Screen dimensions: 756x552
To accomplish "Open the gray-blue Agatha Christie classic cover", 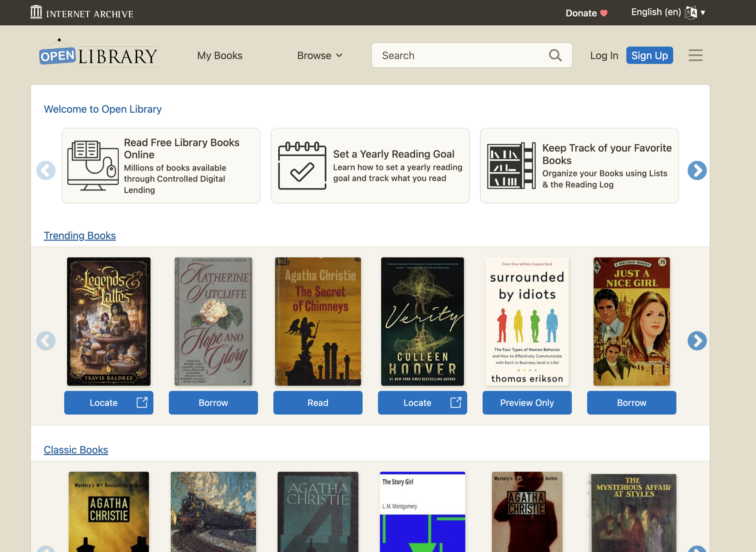I will click(318, 512).
